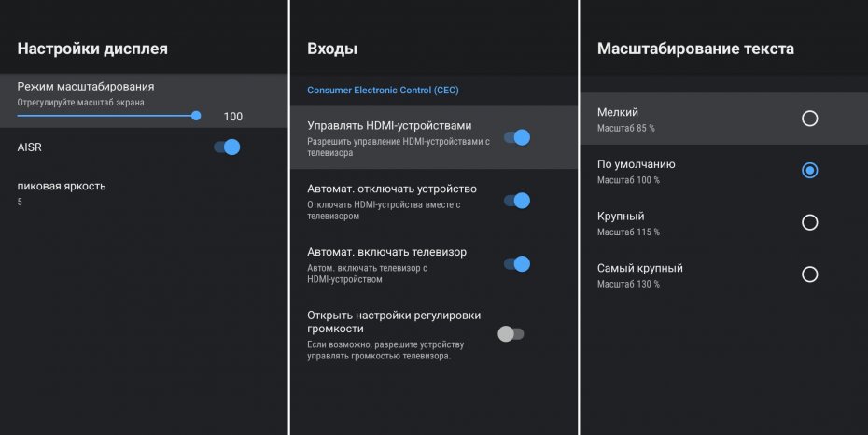Click the Самый крупный option label
The height and width of the screenshot is (435, 868).
coord(639,268)
